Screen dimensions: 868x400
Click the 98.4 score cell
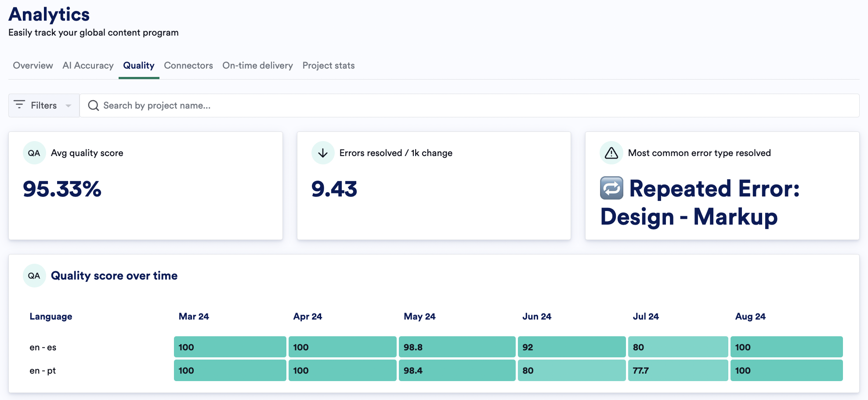click(457, 370)
